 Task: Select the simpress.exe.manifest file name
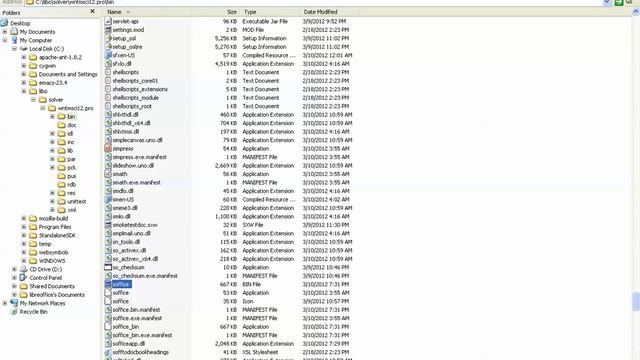[140, 157]
